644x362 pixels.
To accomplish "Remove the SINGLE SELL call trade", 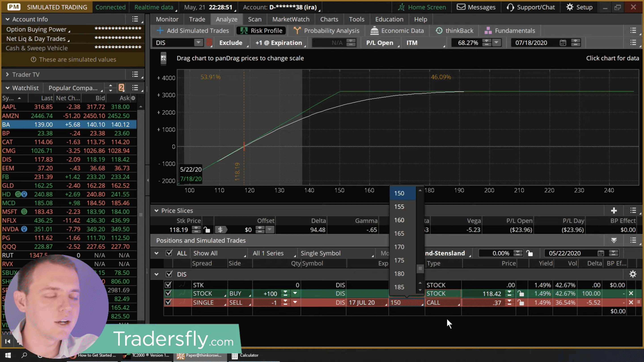I will [631, 303].
